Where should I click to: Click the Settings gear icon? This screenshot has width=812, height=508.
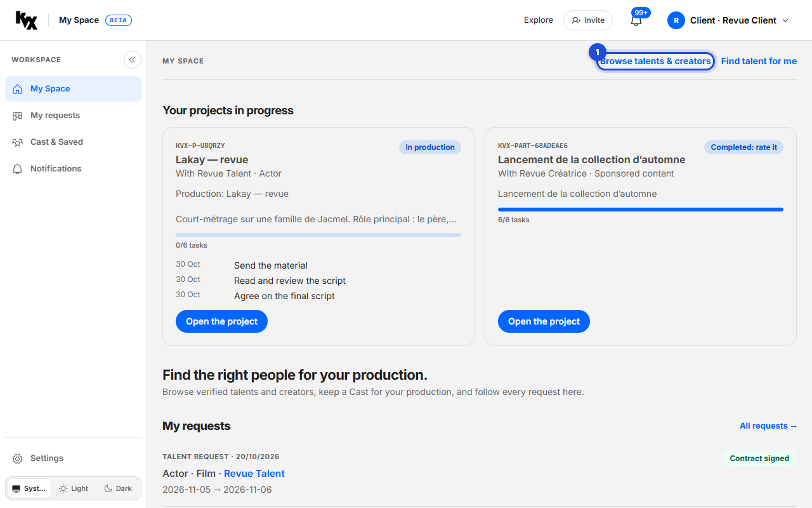18,458
